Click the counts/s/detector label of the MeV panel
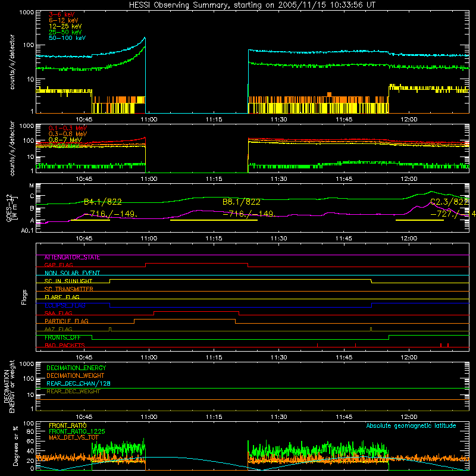The width and height of the screenshot is (476, 476). click(12, 148)
